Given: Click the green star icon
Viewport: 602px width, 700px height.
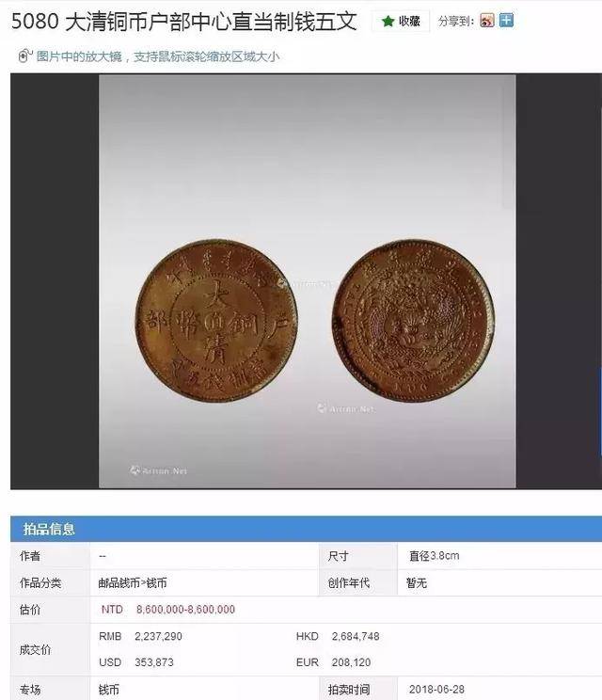Looking at the screenshot, I should (x=388, y=21).
